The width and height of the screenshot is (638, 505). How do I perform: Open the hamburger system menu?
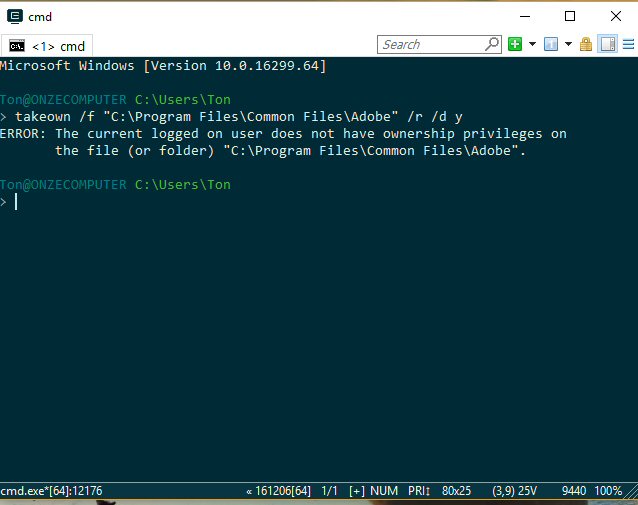pyautogui.click(x=628, y=44)
